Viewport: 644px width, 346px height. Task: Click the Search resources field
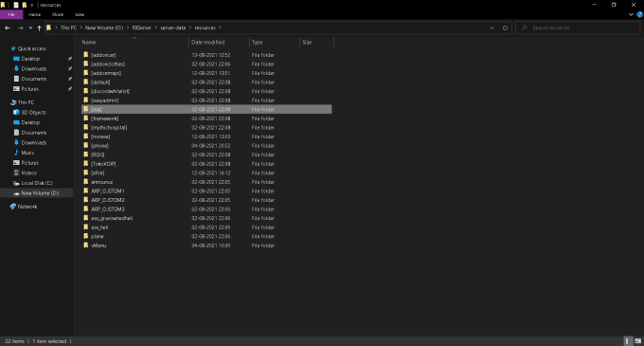tap(578, 27)
